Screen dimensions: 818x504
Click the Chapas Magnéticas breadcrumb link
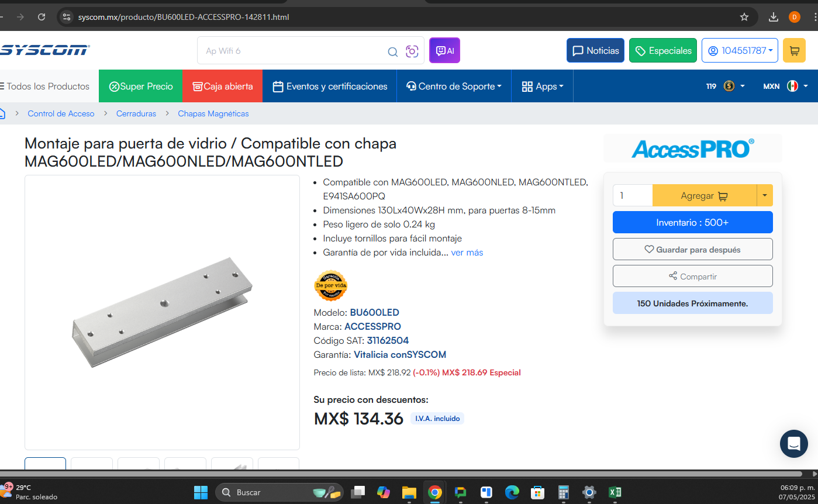click(213, 113)
